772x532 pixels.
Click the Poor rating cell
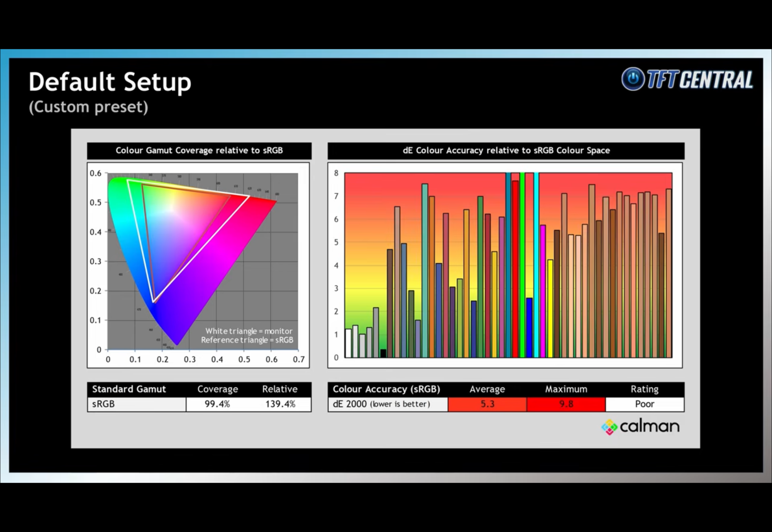click(645, 404)
